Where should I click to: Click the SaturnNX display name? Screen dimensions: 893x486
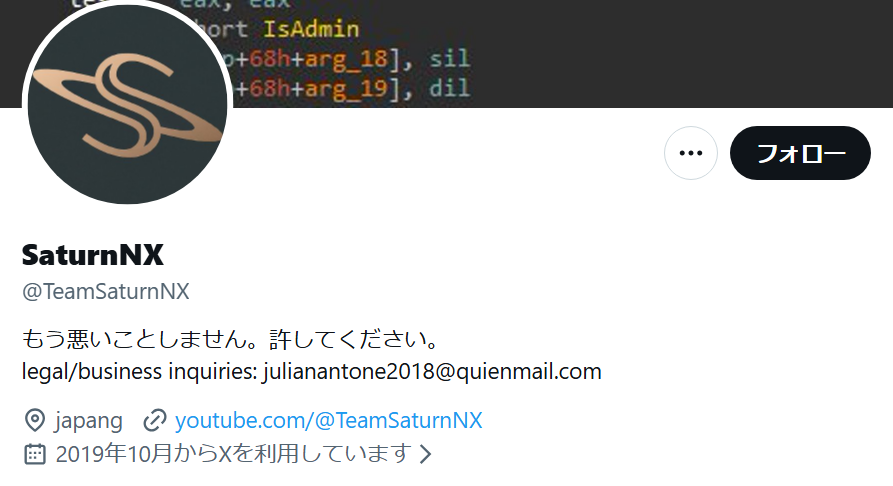(92, 255)
